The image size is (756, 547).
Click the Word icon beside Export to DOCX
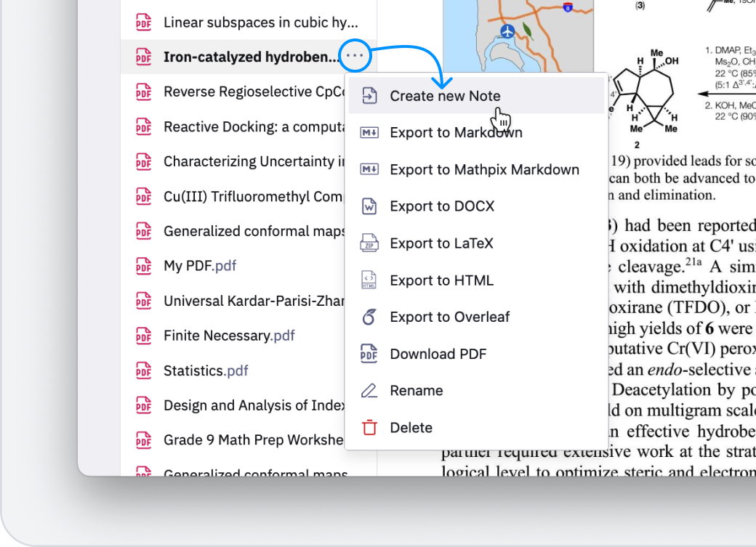coord(369,206)
